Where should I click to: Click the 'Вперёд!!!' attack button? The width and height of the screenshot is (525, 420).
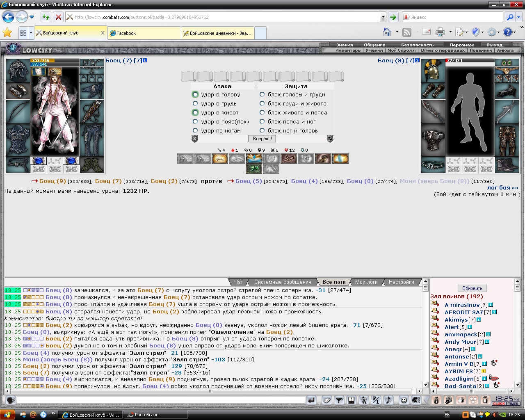pyautogui.click(x=262, y=139)
